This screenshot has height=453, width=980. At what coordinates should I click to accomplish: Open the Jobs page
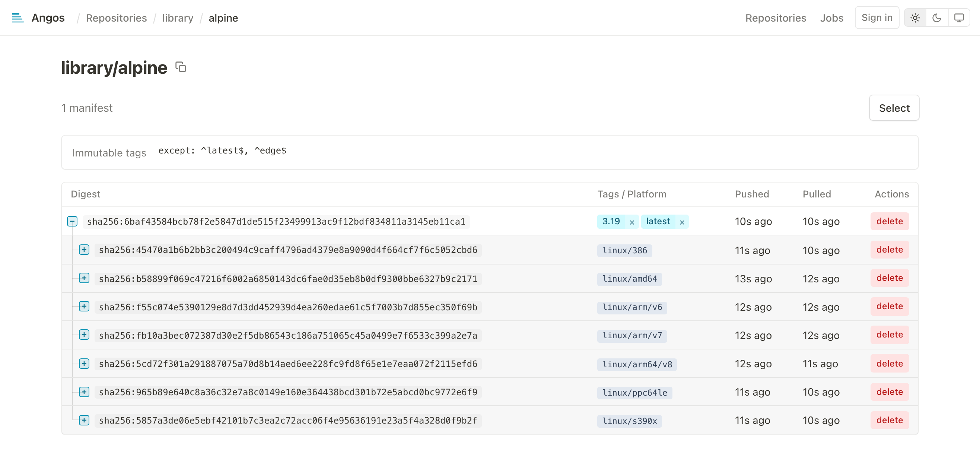(832, 18)
